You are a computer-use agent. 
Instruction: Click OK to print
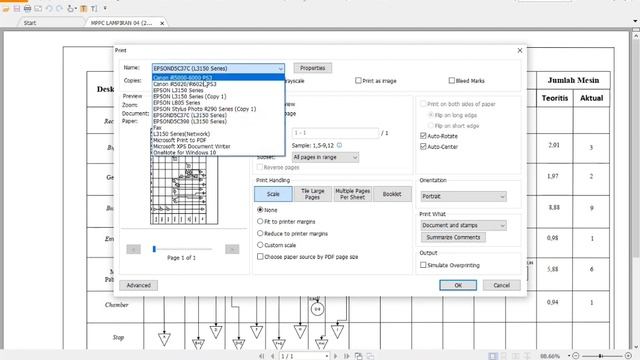click(x=458, y=285)
